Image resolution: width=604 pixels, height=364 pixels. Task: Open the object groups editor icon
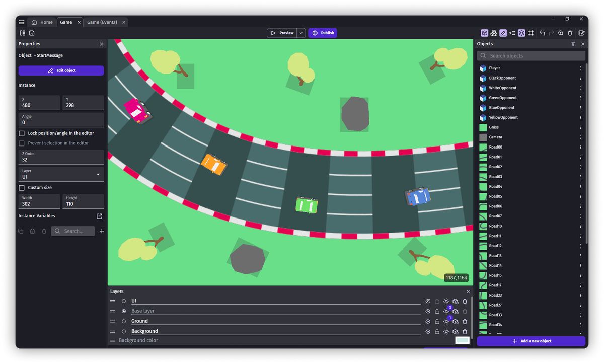tap(494, 33)
